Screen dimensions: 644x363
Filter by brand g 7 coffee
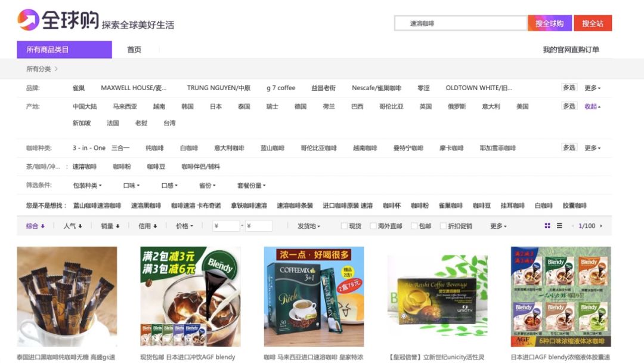click(281, 88)
